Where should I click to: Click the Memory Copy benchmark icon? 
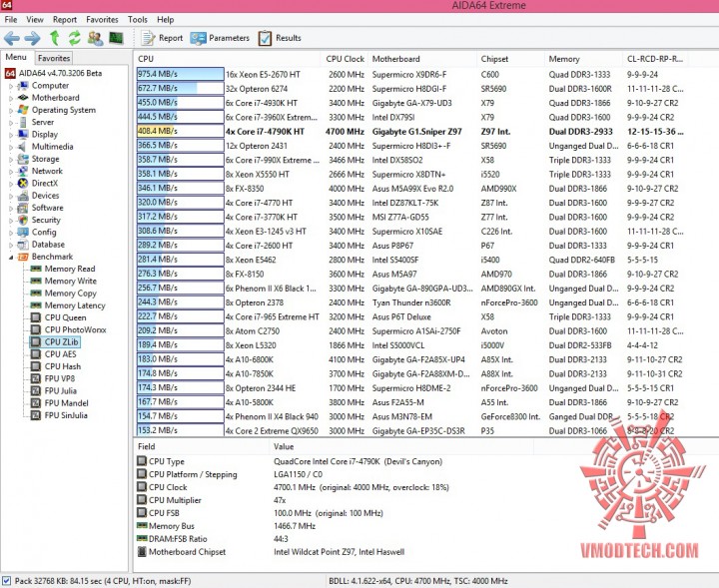[x=36, y=294]
